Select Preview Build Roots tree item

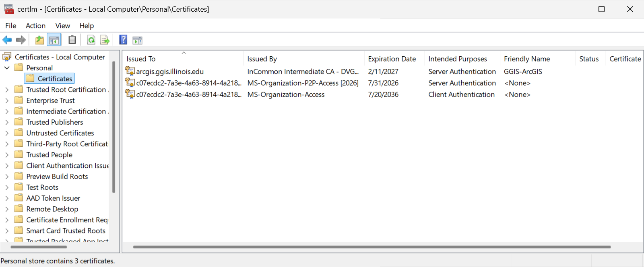click(57, 176)
